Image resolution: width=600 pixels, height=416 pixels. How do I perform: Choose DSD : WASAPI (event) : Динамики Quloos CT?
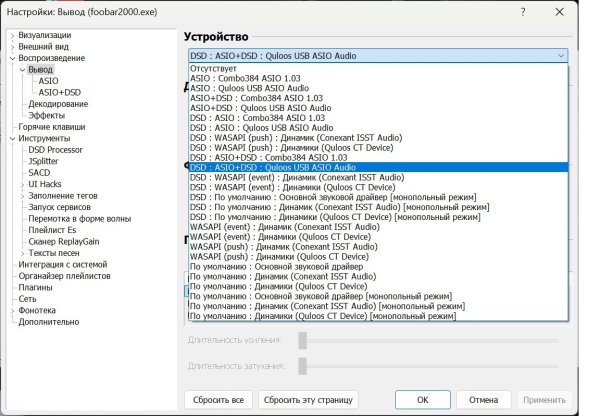pyautogui.click(x=378, y=188)
